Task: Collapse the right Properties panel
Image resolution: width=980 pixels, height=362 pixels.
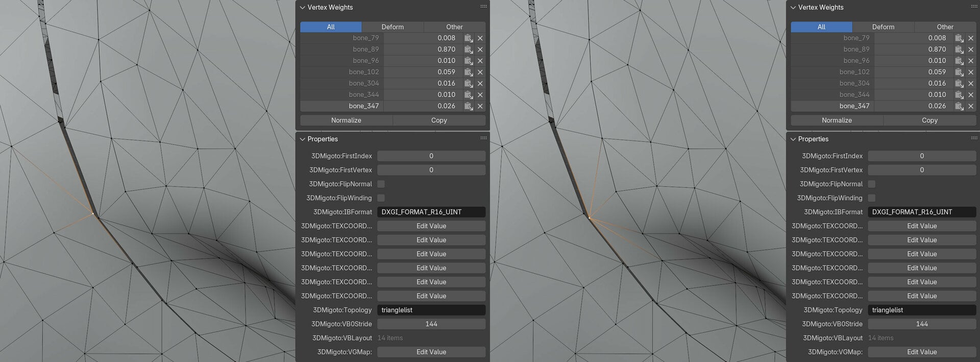Action: click(x=793, y=139)
